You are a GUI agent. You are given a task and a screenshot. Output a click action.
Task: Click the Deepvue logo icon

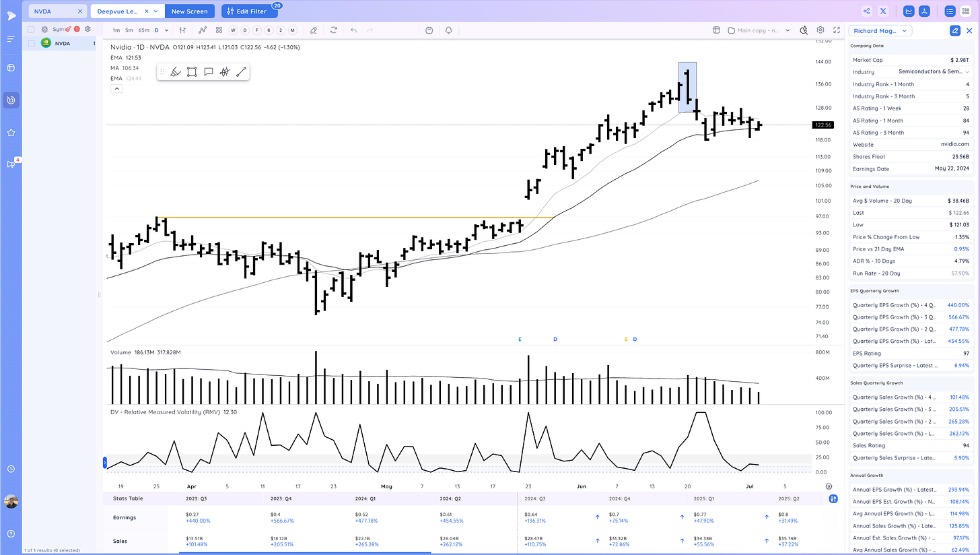(11, 15)
